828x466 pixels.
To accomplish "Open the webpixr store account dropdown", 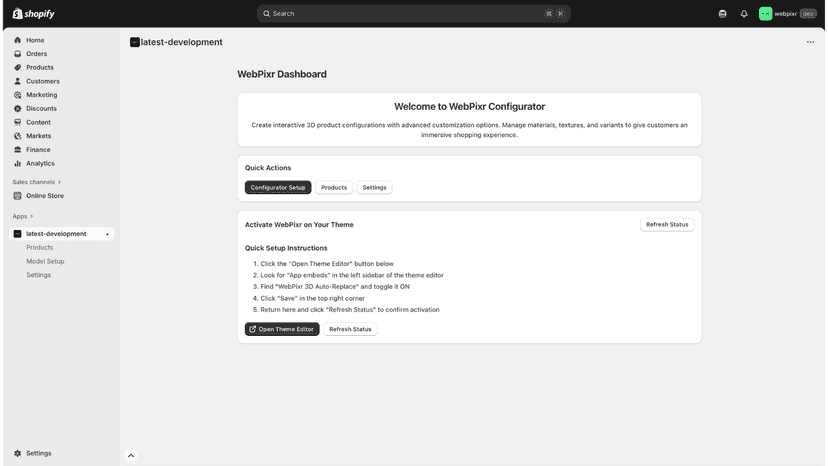I will pyautogui.click(x=788, y=14).
